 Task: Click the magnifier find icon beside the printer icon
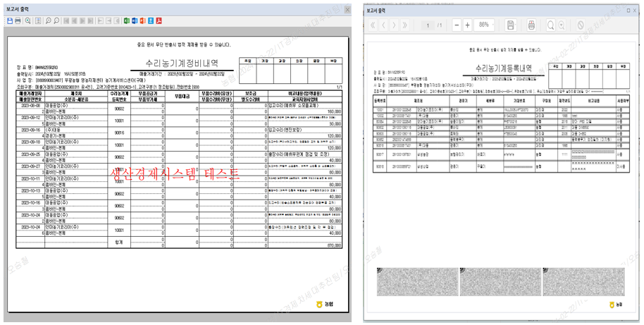pos(28,20)
